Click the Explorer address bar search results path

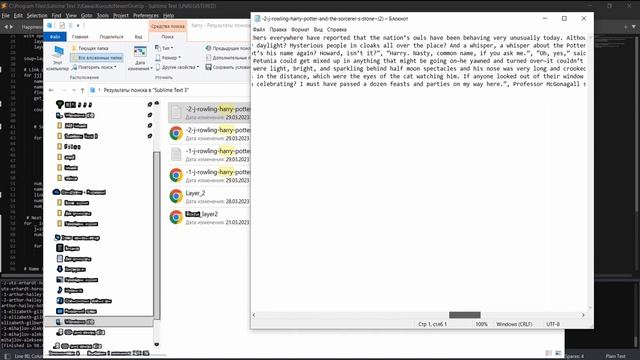(146, 90)
